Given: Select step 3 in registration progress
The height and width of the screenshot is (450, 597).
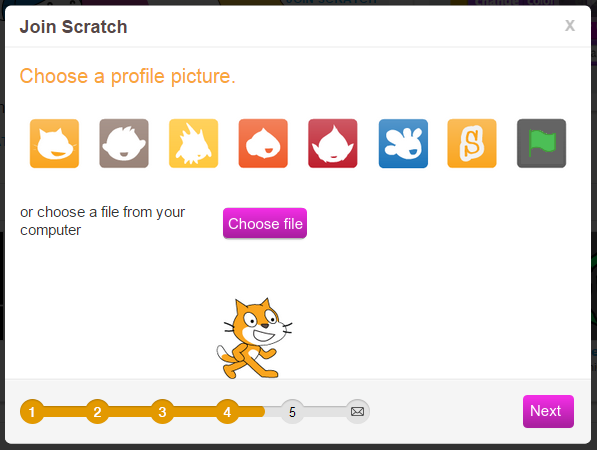Looking at the screenshot, I should click(163, 412).
